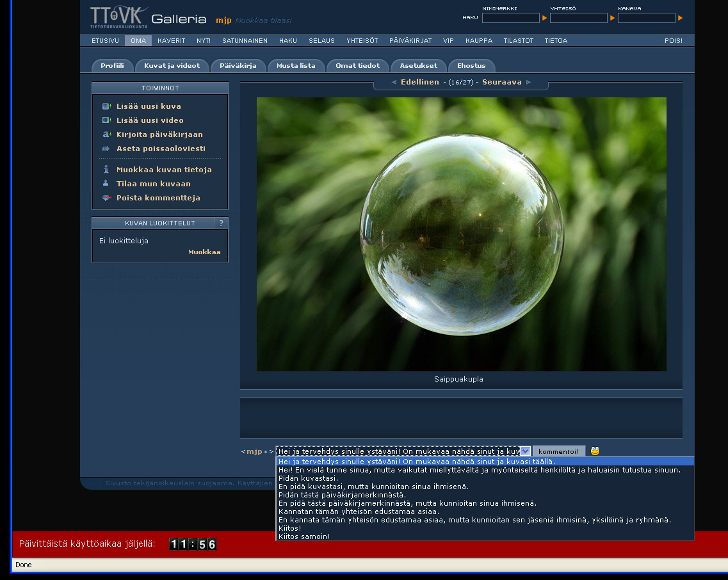Click the Yhteisö search input field
This screenshot has height=580, width=728.
click(x=578, y=18)
